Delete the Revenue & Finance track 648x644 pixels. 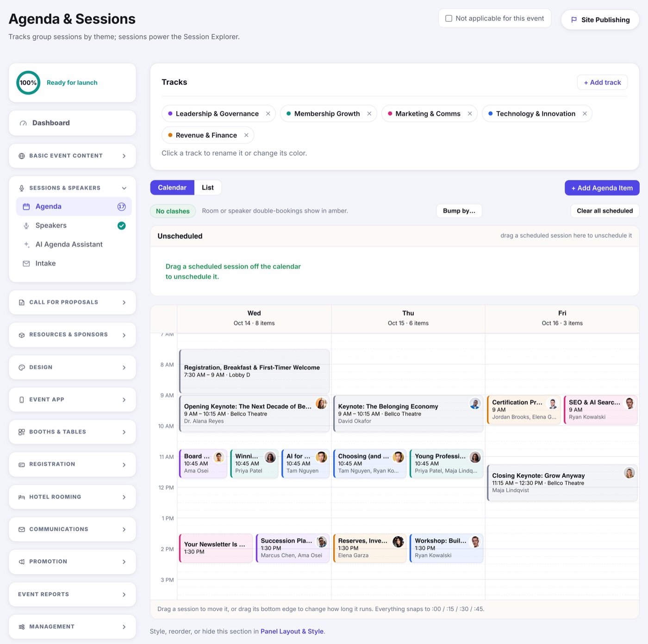(246, 135)
